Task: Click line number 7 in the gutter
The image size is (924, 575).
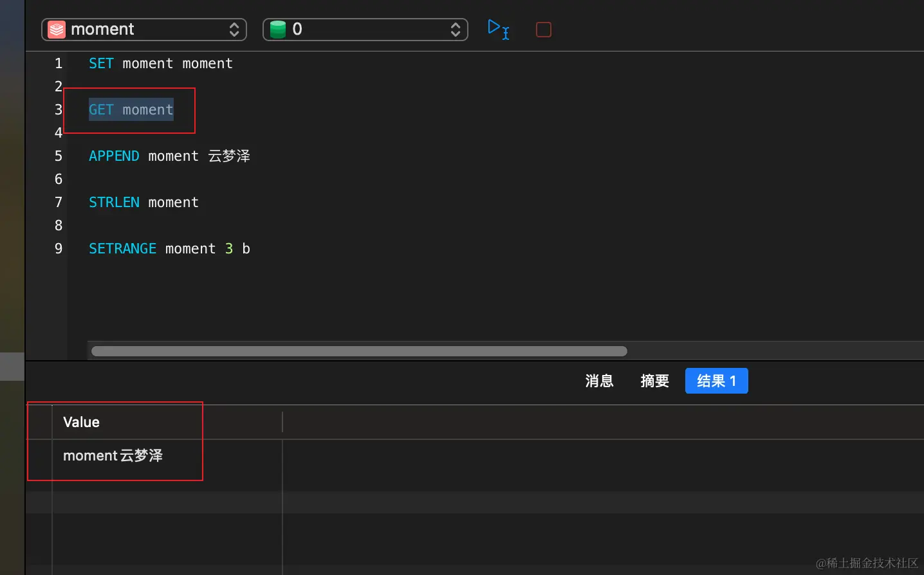Action: click(59, 202)
